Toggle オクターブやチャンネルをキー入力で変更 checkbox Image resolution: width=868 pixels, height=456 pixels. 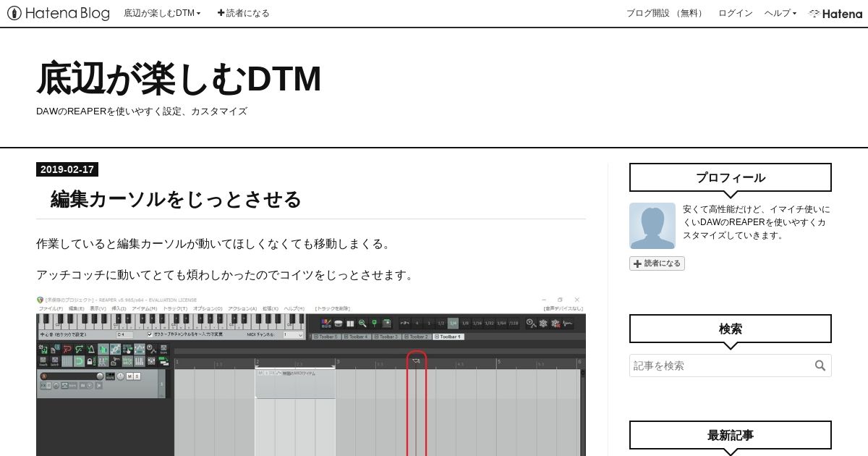pos(150,334)
